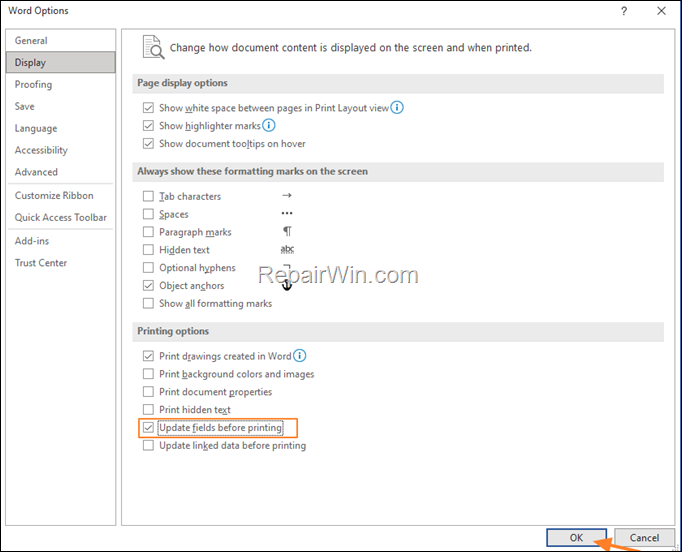Open the Advanced category
Viewport: 682px width, 552px height.
pyautogui.click(x=61, y=172)
